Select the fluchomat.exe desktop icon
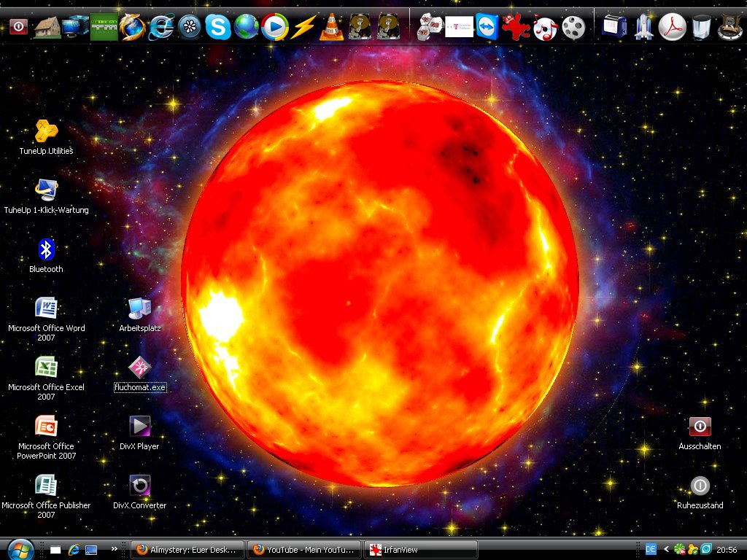Viewport: 747px width, 560px height. coord(139,367)
